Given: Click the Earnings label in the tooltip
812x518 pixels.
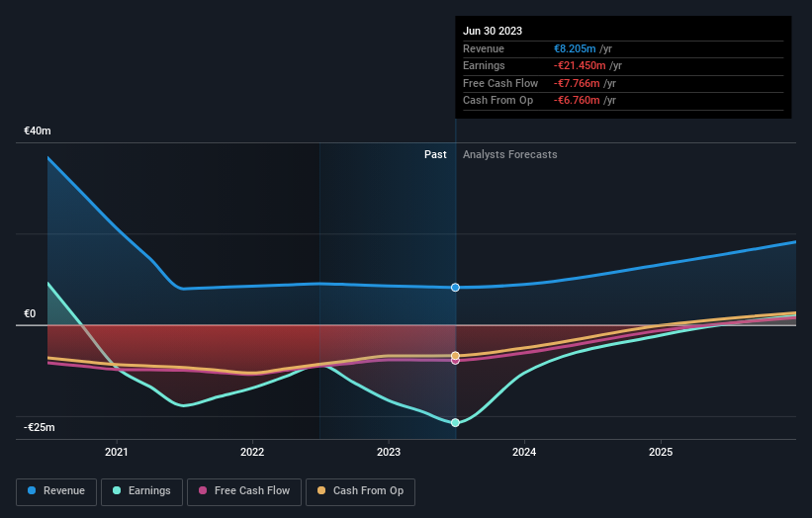Looking at the screenshot, I should [x=484, y=65].
